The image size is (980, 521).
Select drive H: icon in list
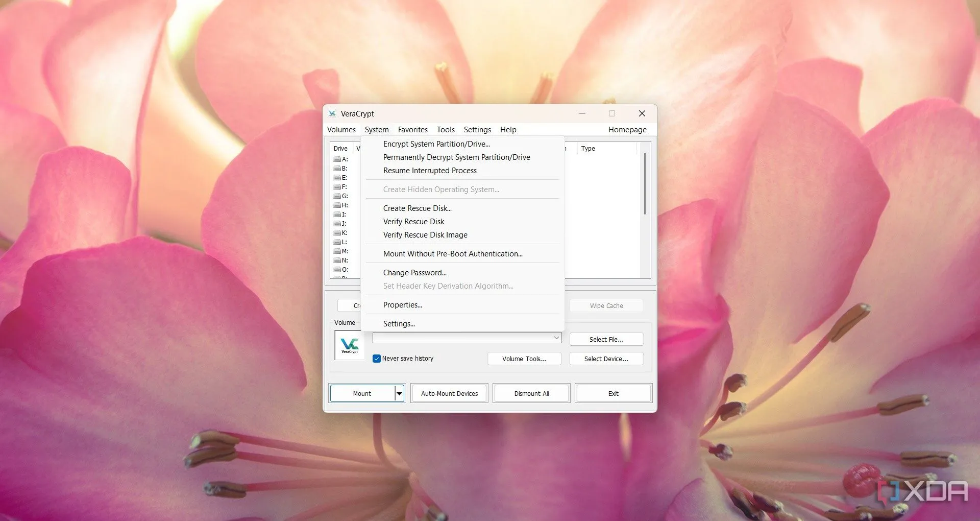[337, 205]
